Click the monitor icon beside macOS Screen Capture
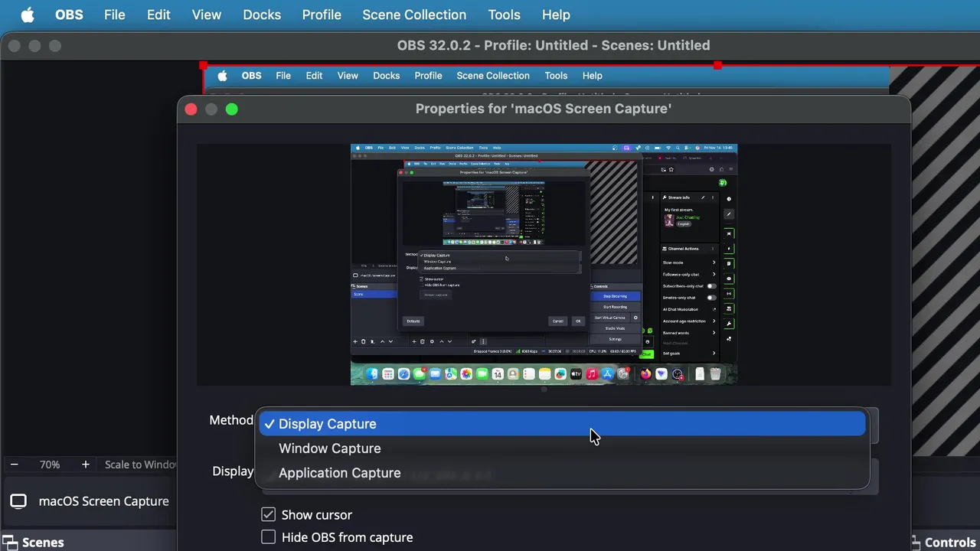The width and height of the screenshot is (980, 551). [x=18, y=501]
